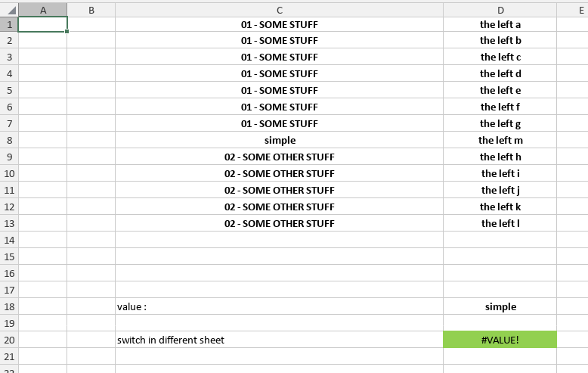Image resolution: width=588 pixels, height=373 pixels.
Task: Click cell 'switch in different sheet'
Action: click(x=280, y=340)
